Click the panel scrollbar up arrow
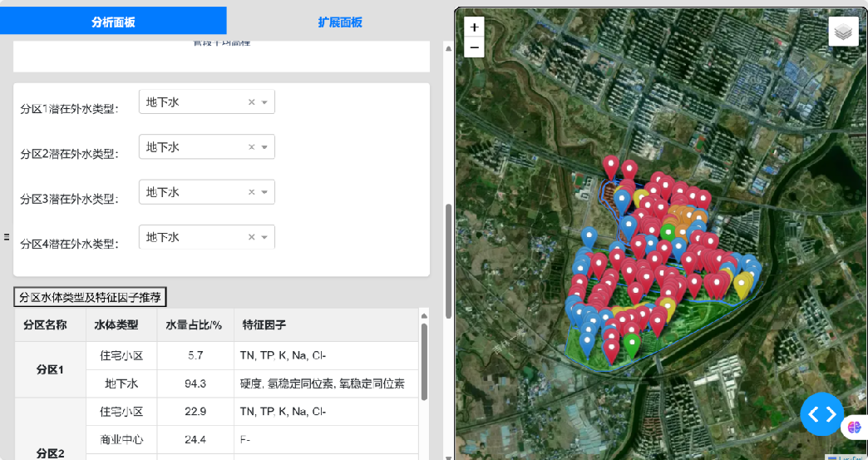The width and height of the screenshot is (868, 460). coord(448,49)
